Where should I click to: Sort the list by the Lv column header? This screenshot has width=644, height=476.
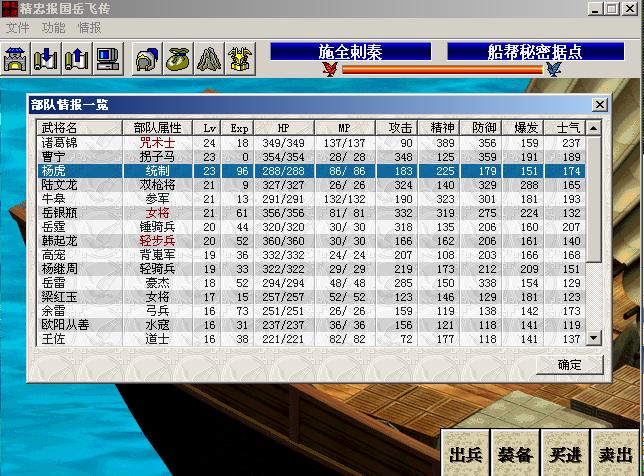[x=209, y=128]
